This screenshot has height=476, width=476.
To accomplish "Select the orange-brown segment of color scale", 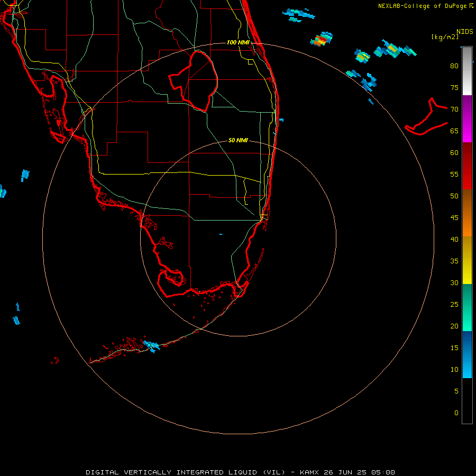I will point(467,213).
